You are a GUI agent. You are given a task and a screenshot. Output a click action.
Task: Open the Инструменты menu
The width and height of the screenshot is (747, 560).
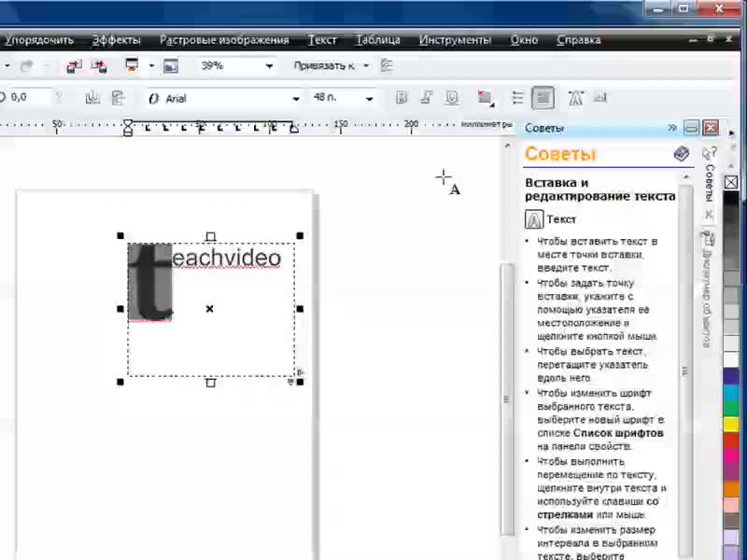[455, 40]
